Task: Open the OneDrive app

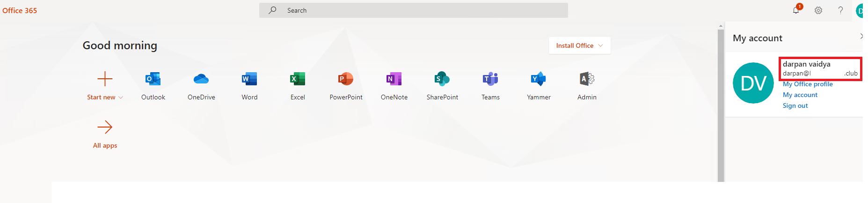Action: pyautogui.click(x=201, y=86)
